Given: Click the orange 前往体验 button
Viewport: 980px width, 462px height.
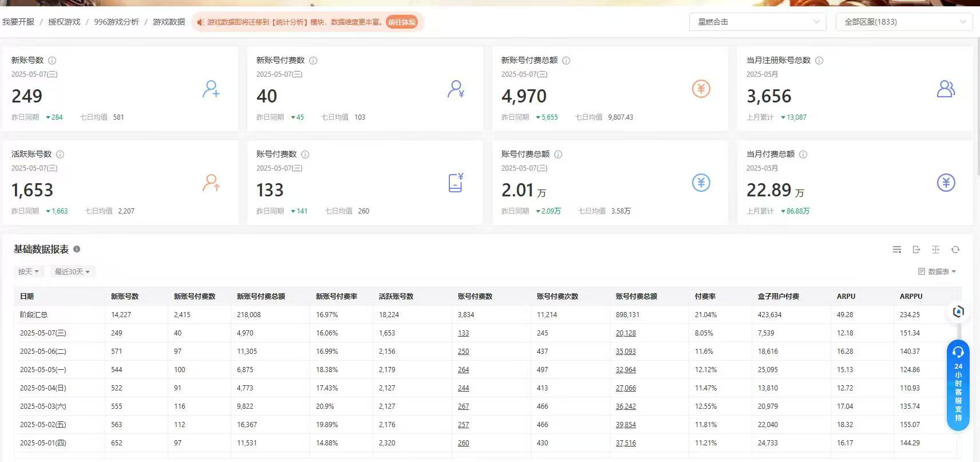Looking at the screenshot, I should click(402, 22).
